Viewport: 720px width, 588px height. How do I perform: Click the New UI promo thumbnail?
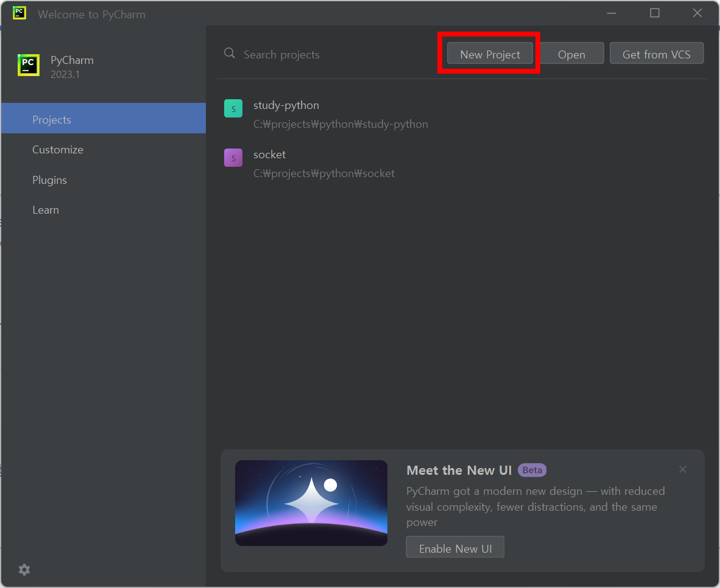[311, 503]
